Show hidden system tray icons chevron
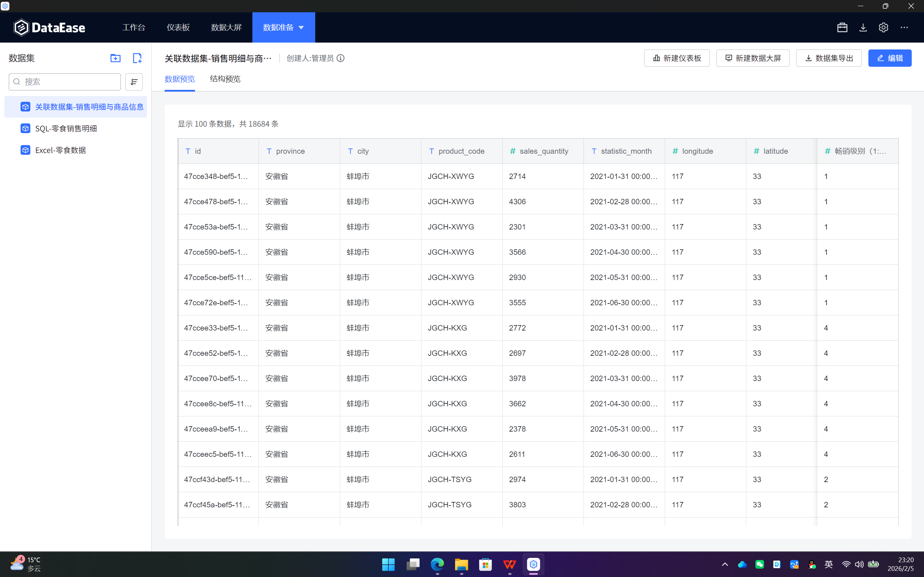 [x=725, y=564]
